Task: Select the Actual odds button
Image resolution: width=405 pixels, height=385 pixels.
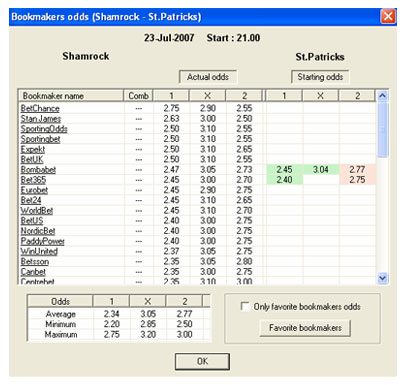Action: [x=208, y=77]
